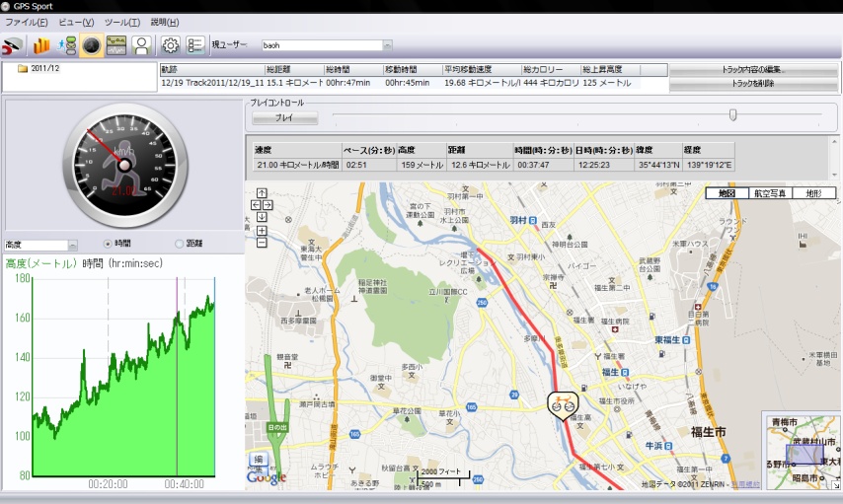Screen dimensions: 843x504
Task: Switch map to 航空写真 view
Action: (x=770, y=193)
